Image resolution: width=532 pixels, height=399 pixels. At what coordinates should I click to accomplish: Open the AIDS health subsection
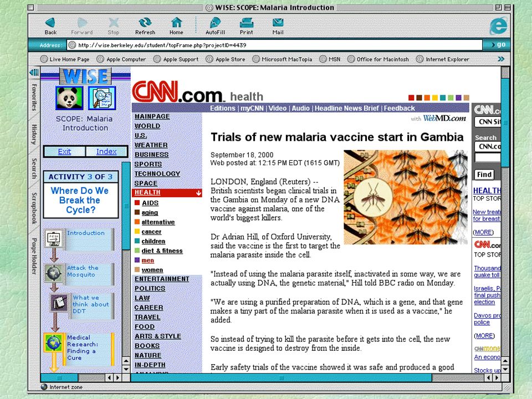[x=150, y=203]
